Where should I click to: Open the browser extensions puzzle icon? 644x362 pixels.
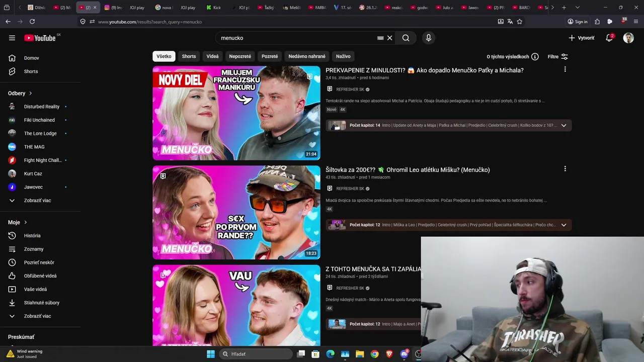click(x=597, y=22)
